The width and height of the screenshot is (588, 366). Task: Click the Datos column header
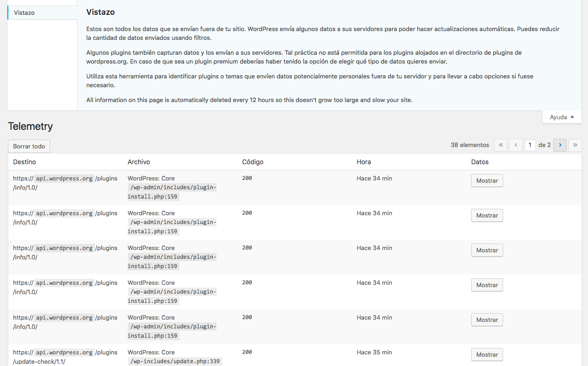click(x=479, y=162)
